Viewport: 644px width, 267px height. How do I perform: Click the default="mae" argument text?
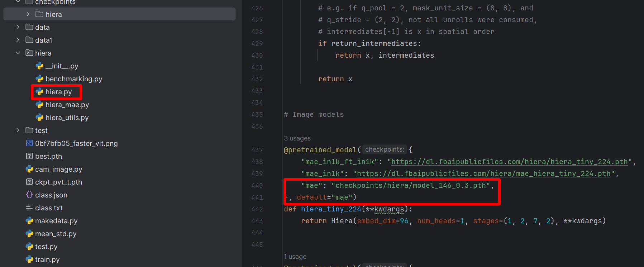(324, 197)
